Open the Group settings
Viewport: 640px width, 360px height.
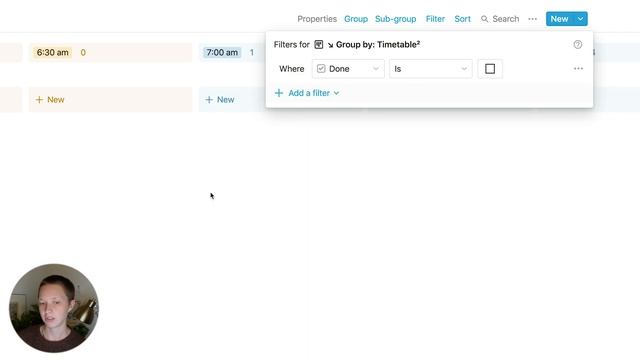coord(356,19)
